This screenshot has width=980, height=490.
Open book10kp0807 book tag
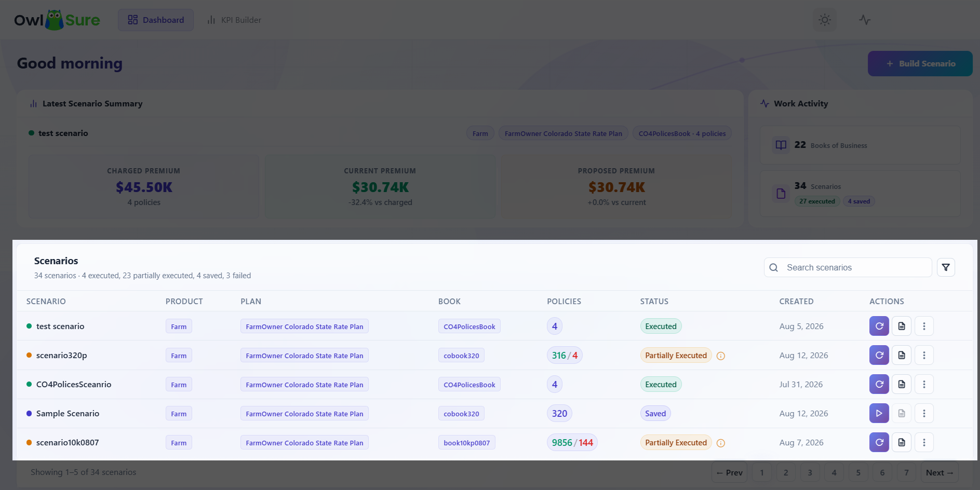point(467,443)
